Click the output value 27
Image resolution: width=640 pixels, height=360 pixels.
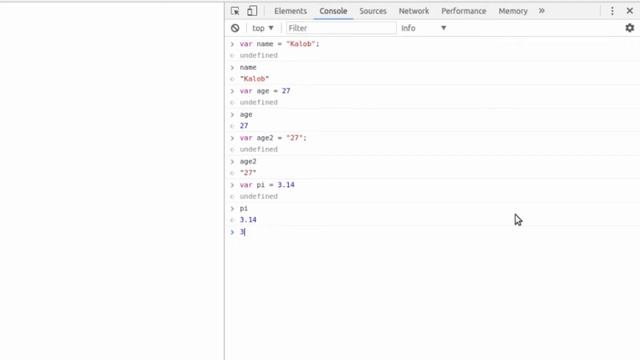(244, 126)
